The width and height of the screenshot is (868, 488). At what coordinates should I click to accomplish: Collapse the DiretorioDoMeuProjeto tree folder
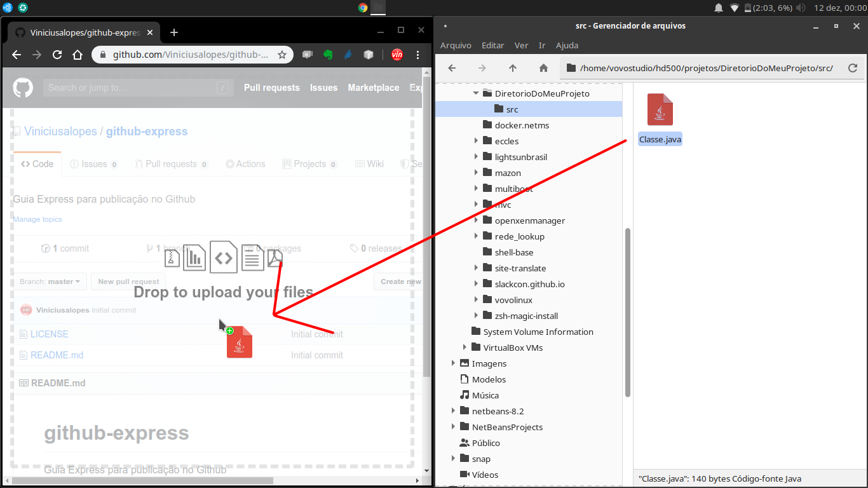pos(476,93)
